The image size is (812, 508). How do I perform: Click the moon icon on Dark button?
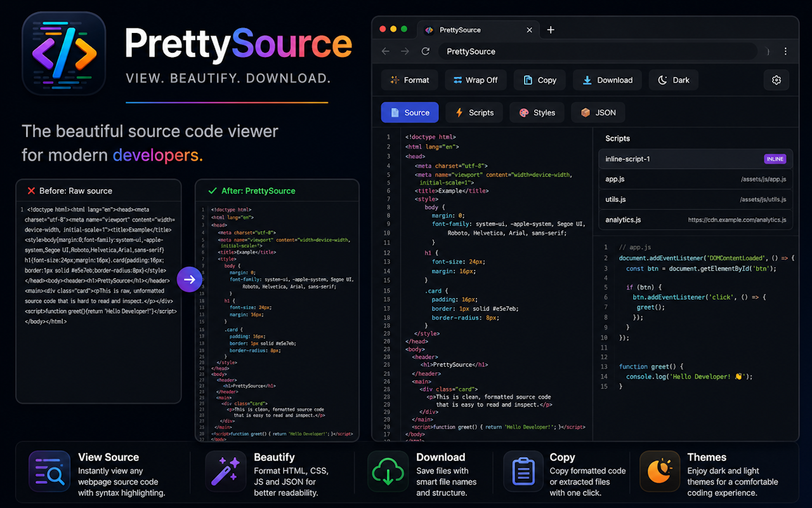(663, 80)
